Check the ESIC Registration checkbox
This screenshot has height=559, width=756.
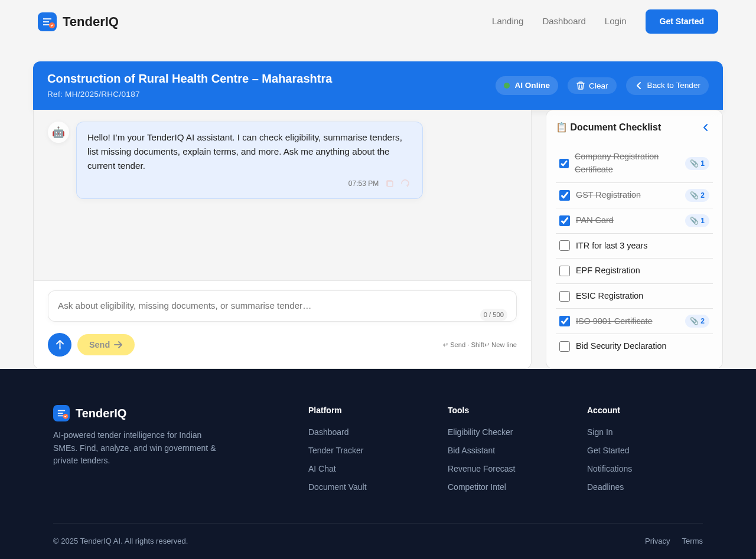click(x=565, y=296)
